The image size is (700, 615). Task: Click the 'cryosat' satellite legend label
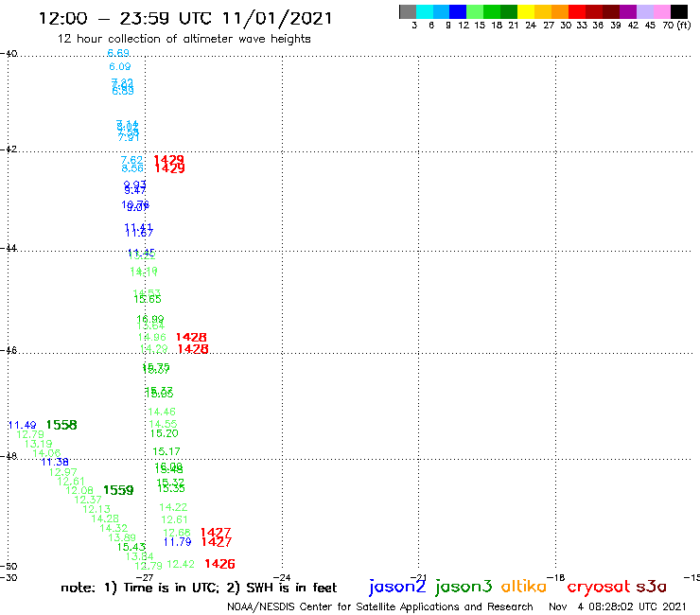[x=598, y=588]
